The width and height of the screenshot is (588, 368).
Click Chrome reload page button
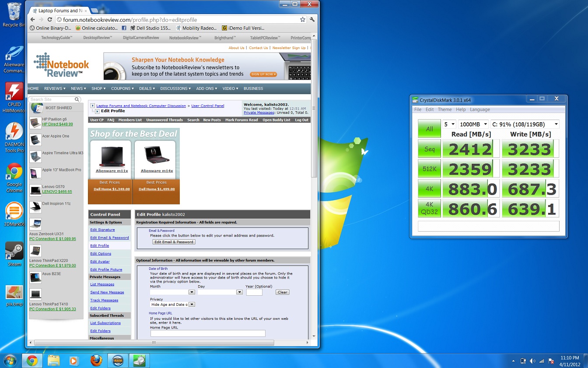[49, 20]
